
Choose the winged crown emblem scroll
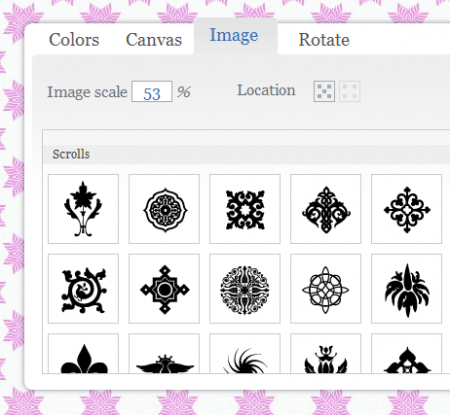click(x=164, y=353)
